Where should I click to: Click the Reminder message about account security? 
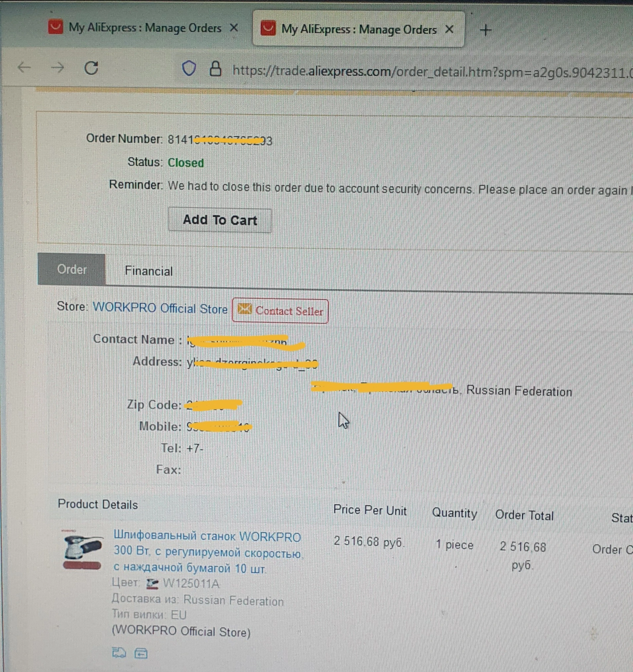pos(400,189)
